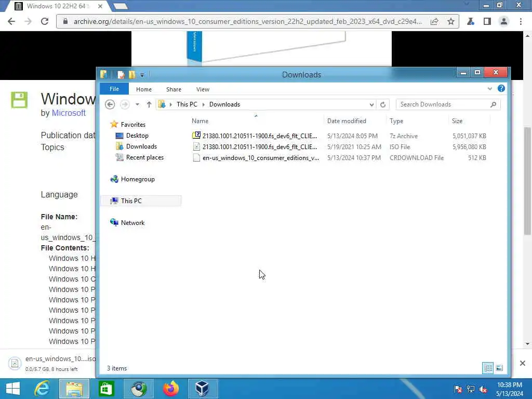The width and height of the screenshot is (532, 399).
Task: Open Explorer help question mark
Action: [501, 88]
